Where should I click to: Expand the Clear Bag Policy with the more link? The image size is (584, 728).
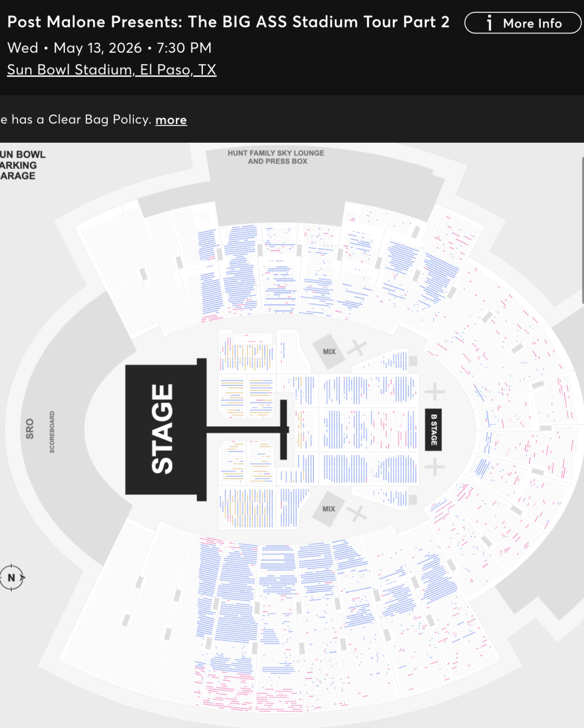pos(171,120)
